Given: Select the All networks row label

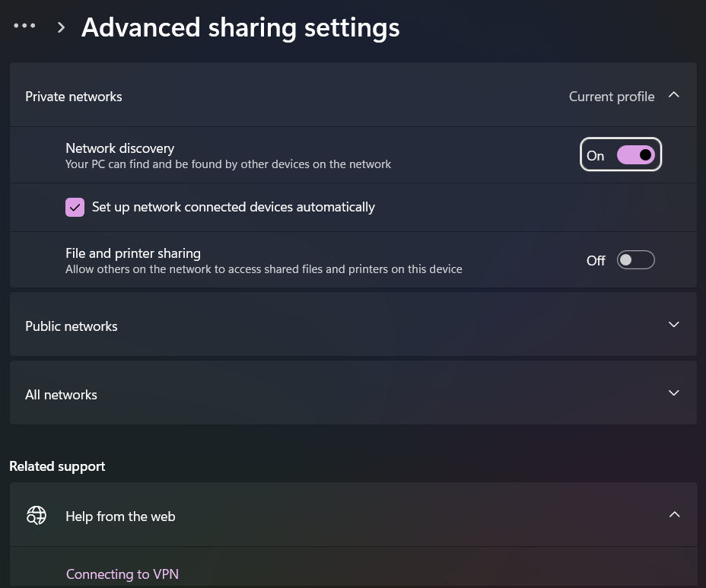Looking at the screenshot, I should 62,395.
